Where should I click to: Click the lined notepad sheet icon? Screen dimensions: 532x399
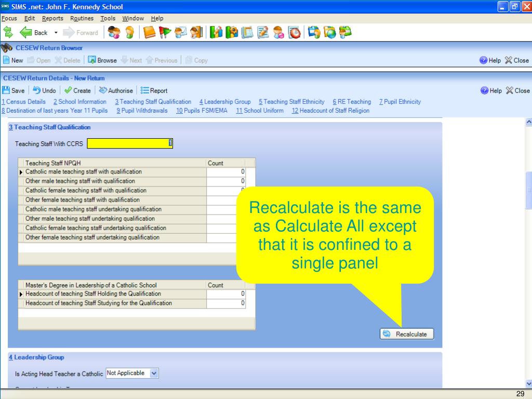tap(247, 33)
